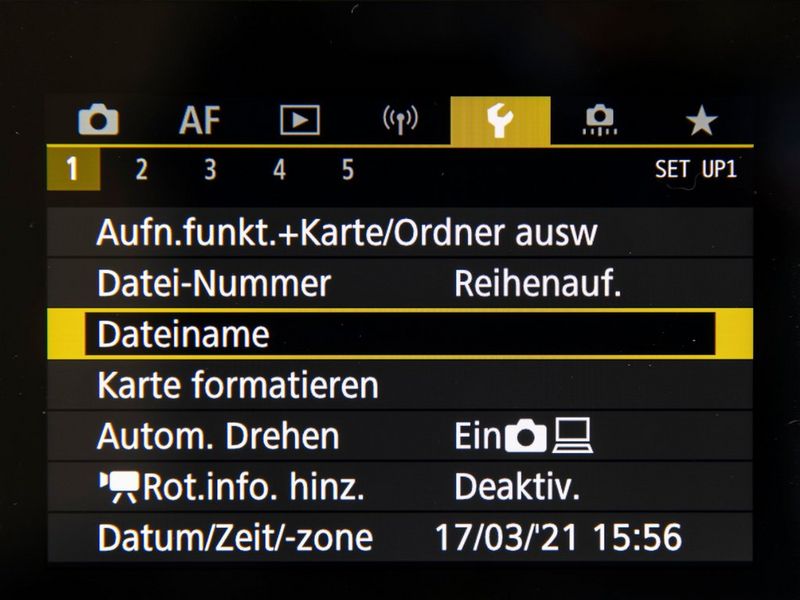The width and height of the screenshot is (800, 600).
Task: Open the playback menu tab icon
Action: coord(300,120)
